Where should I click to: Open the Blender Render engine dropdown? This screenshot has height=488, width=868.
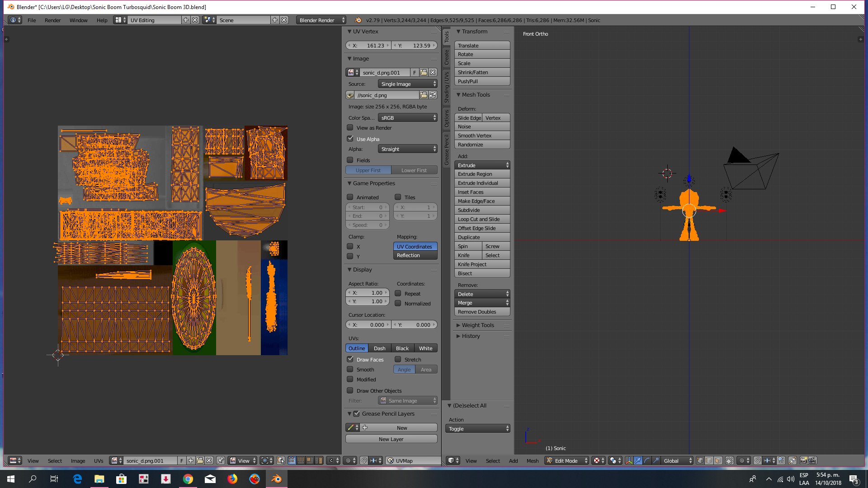tap(321, 20)
